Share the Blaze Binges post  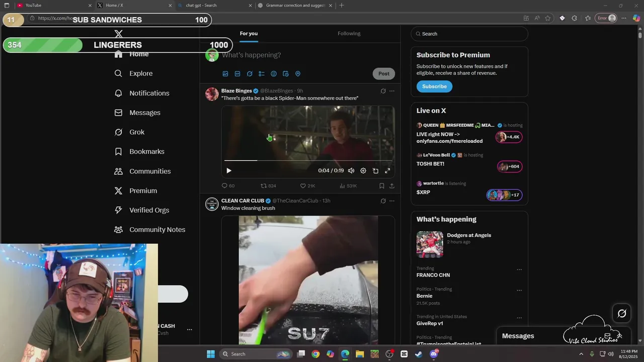pyautogui.click(x=392, y=186)
